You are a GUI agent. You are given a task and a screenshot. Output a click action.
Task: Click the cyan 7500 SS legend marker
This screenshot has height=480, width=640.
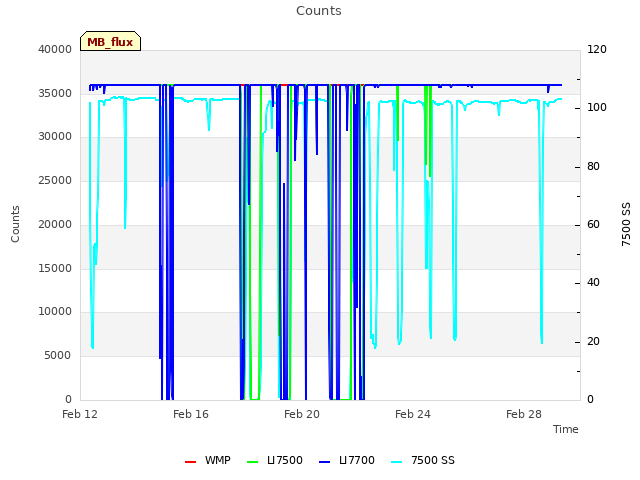(397, 462)
